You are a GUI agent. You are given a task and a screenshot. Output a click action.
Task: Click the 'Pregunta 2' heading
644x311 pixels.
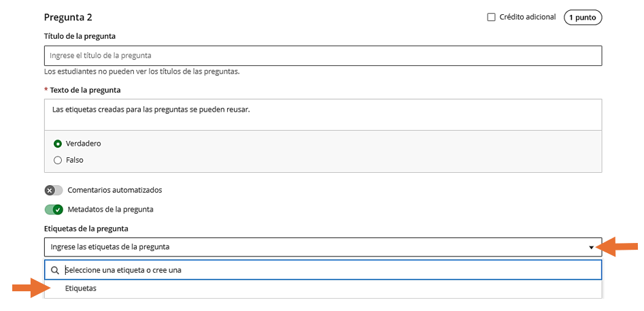68,17
